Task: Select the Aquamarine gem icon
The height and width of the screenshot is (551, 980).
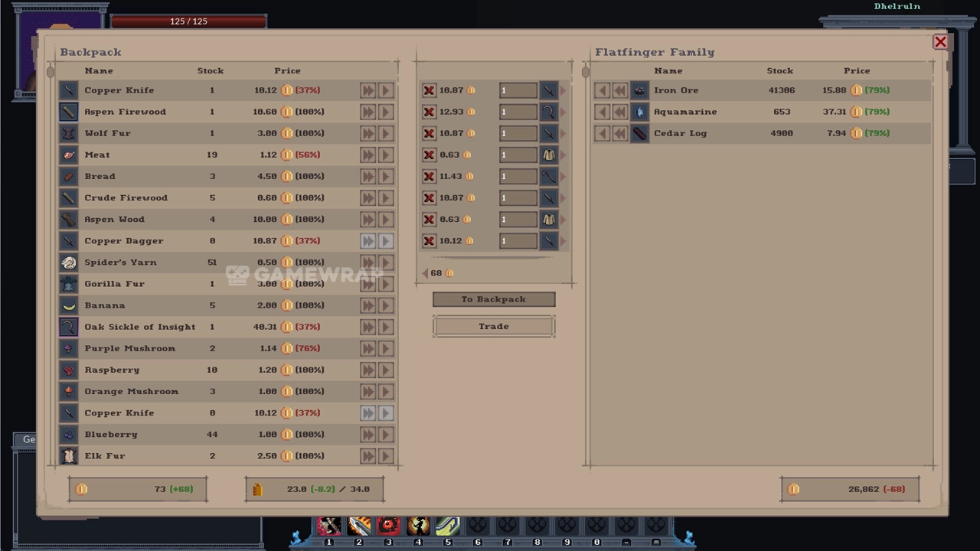Action: pyautogui.click(x=639, y=112)
